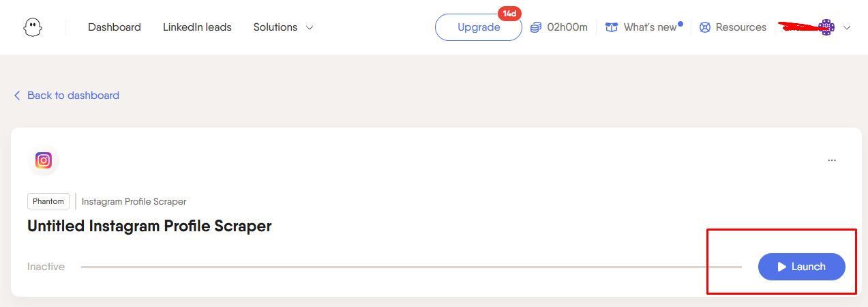Expand the account menu chevron
868x307 pixels.
847,28
